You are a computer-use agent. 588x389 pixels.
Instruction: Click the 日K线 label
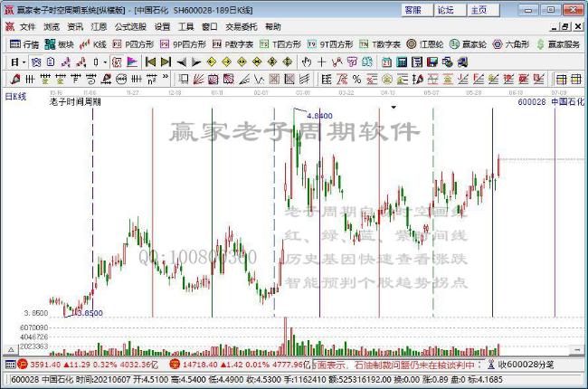(15, 97)
